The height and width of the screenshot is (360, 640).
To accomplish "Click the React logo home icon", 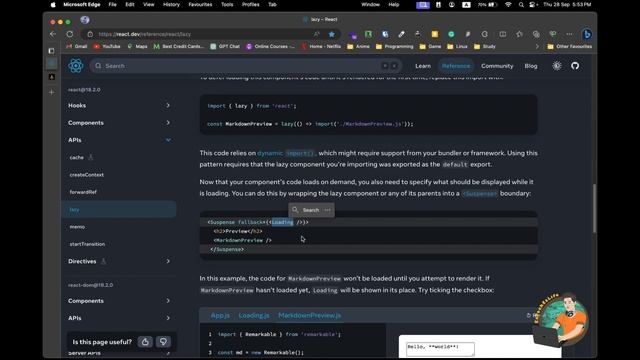I will pos(76,66).
